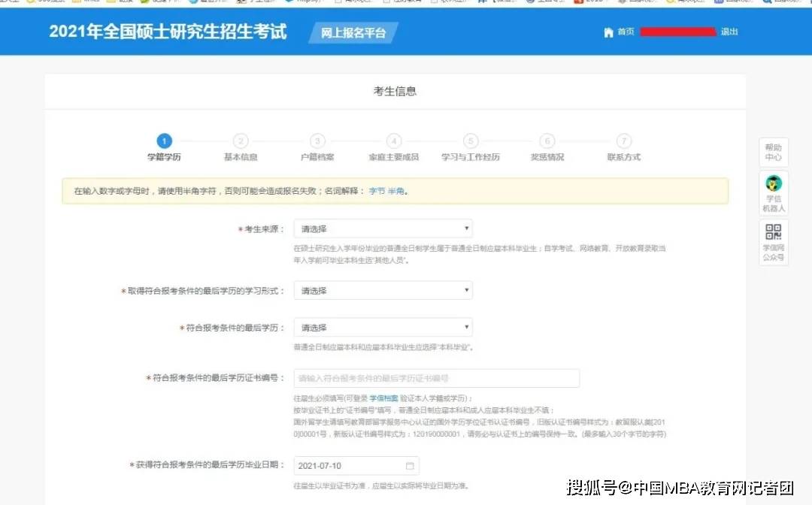Open the calendar icon in graduation date field
Screen dimensions: 812x505
tap(410, 466)
